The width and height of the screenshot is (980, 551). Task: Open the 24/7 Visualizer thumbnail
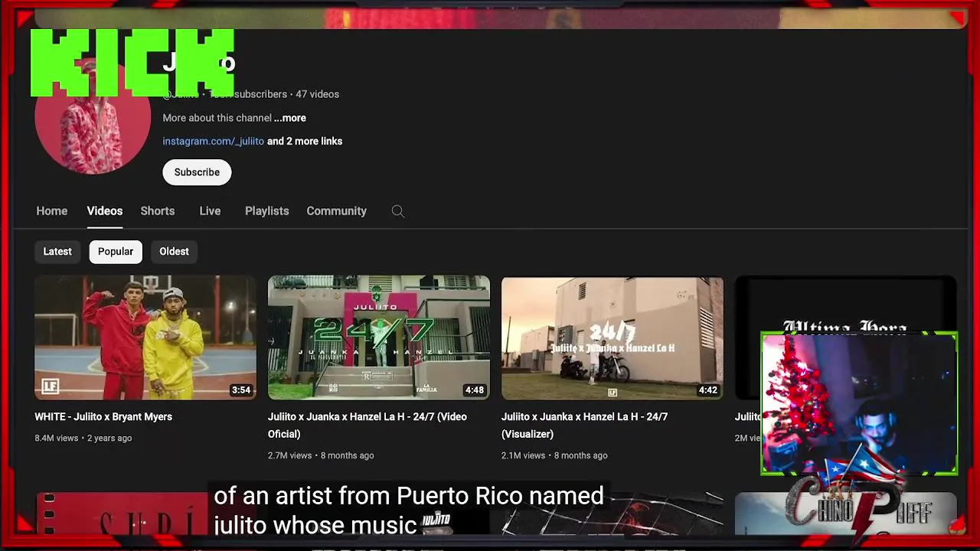(x=612, y=337)
